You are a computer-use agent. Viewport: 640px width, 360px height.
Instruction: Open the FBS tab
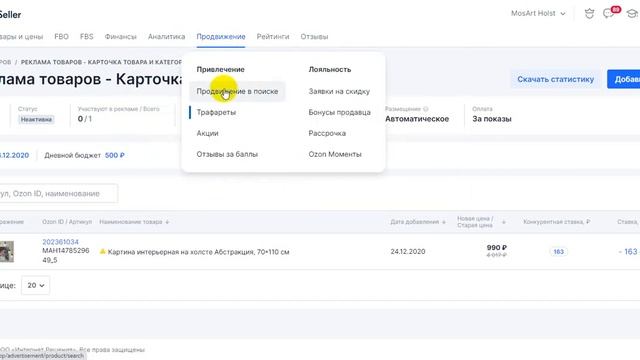click(87, 36)
